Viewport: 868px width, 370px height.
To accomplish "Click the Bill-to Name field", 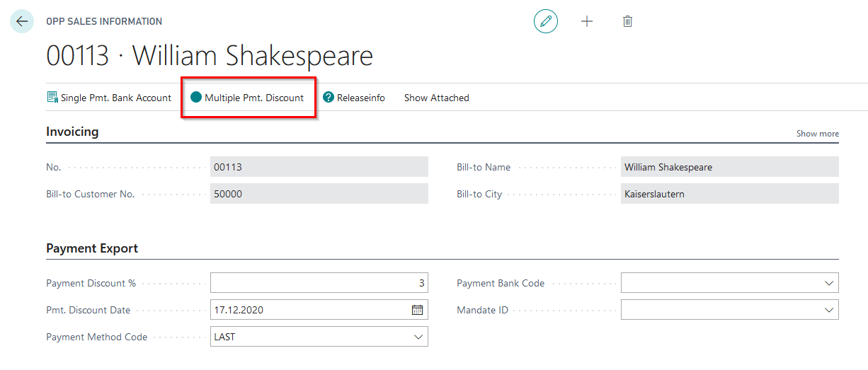I will point(729,167).
